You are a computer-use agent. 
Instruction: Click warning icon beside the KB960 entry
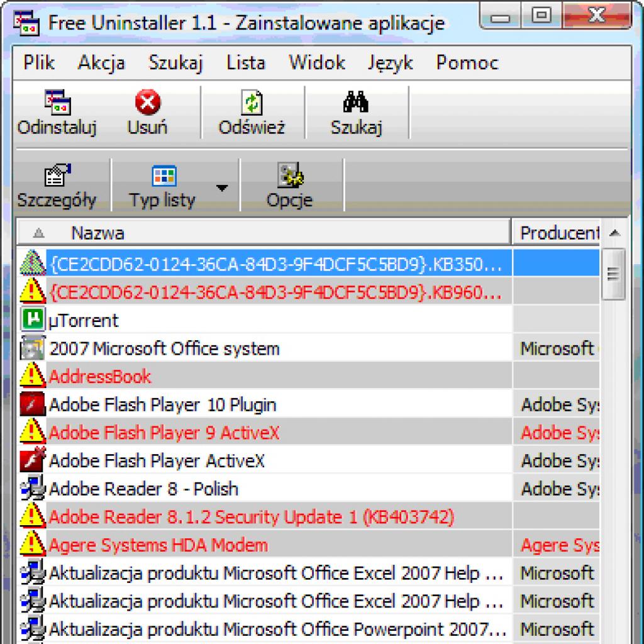(x=33, y=291)
